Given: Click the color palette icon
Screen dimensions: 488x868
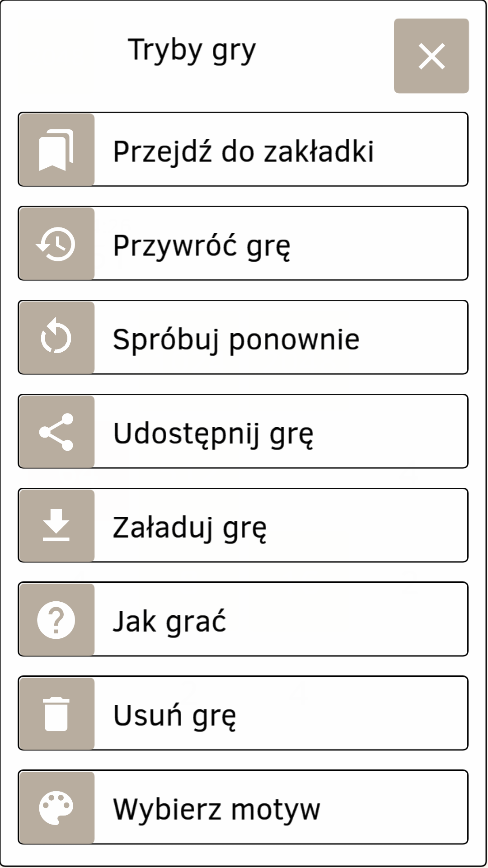Looking at the screenshot, I should click(x=56, y=808).
